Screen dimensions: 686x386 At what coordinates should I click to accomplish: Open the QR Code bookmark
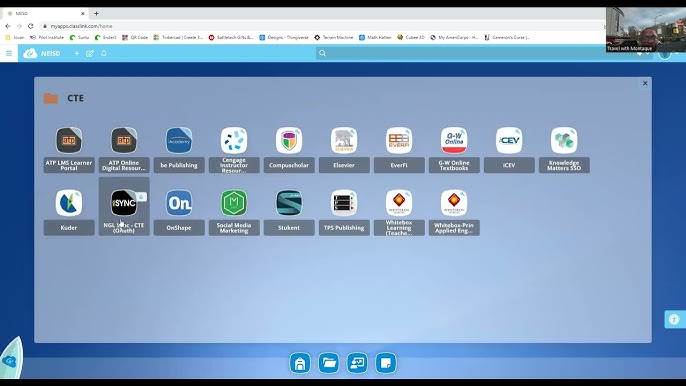click(135, 38)
